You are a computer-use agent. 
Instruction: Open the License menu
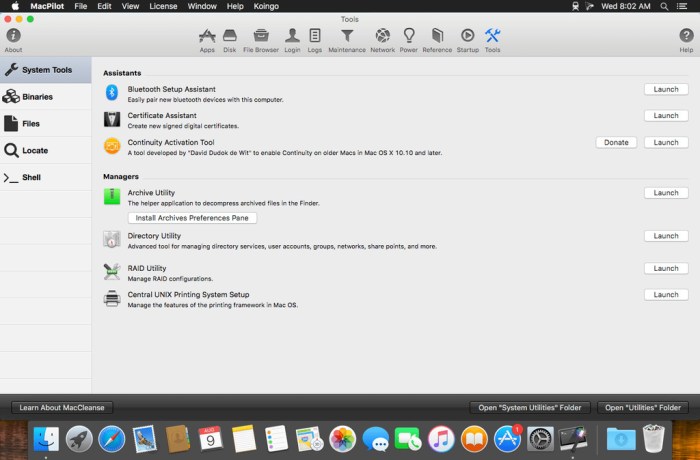(x=163, y=6)
